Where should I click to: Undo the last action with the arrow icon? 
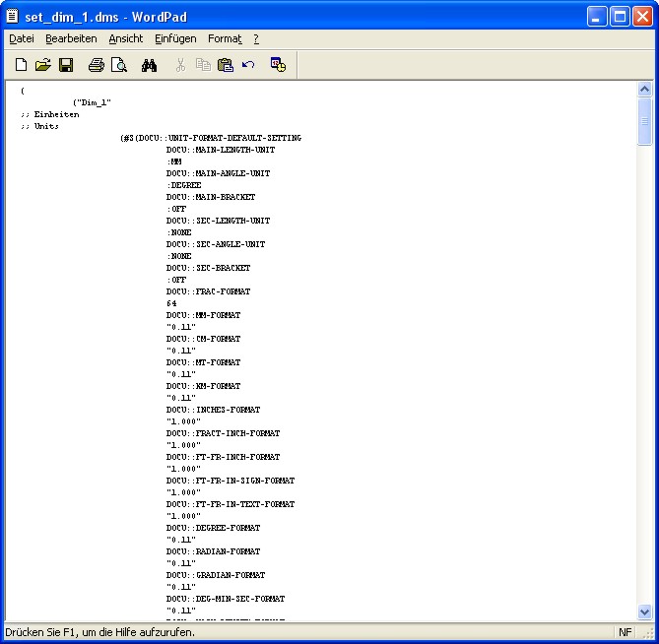point(248,65)
